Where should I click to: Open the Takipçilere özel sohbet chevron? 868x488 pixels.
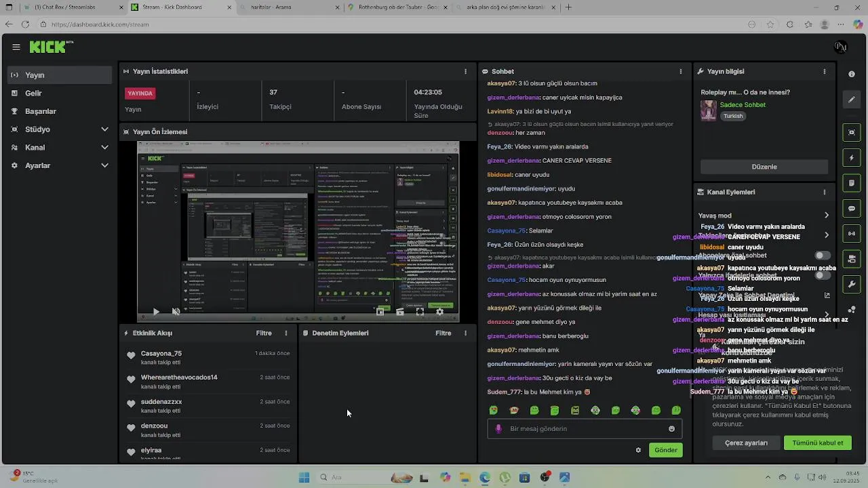[827, 235]
